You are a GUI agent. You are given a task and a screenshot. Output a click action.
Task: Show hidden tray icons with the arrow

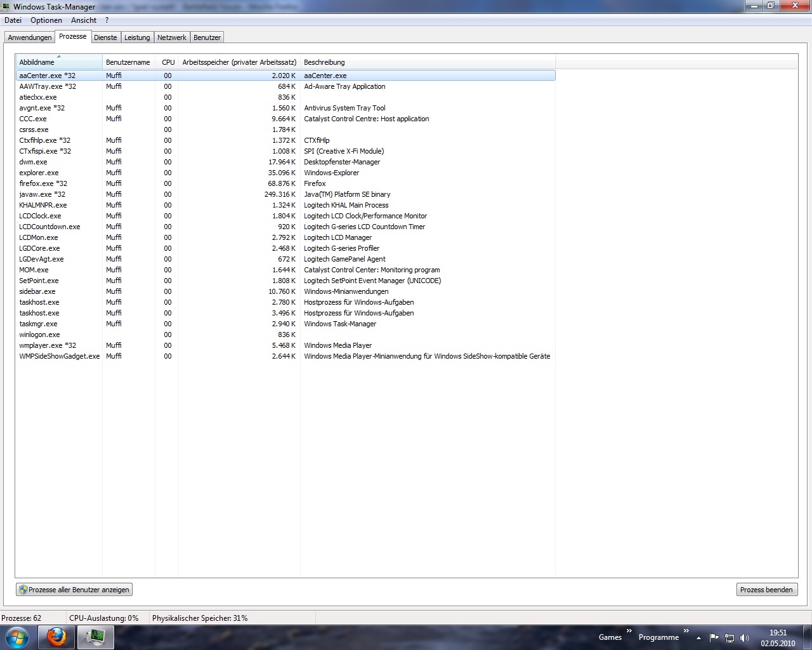pos(698,638)
